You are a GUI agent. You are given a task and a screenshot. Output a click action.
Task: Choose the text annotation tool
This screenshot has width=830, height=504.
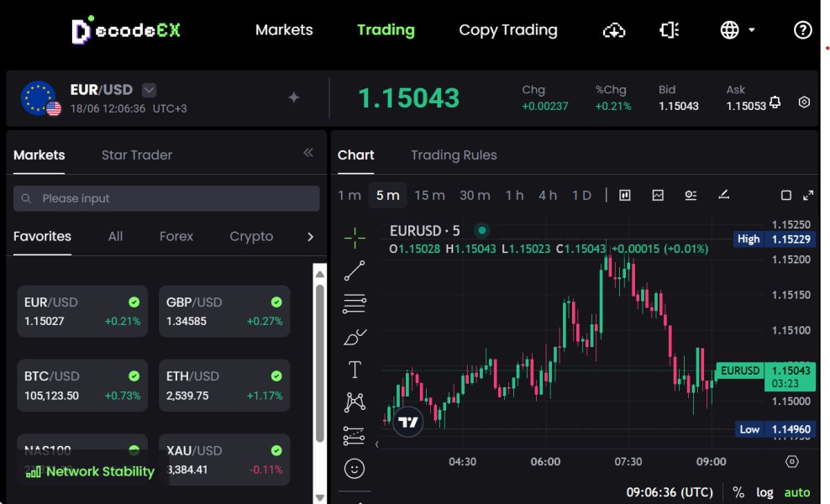coord(355,370)
